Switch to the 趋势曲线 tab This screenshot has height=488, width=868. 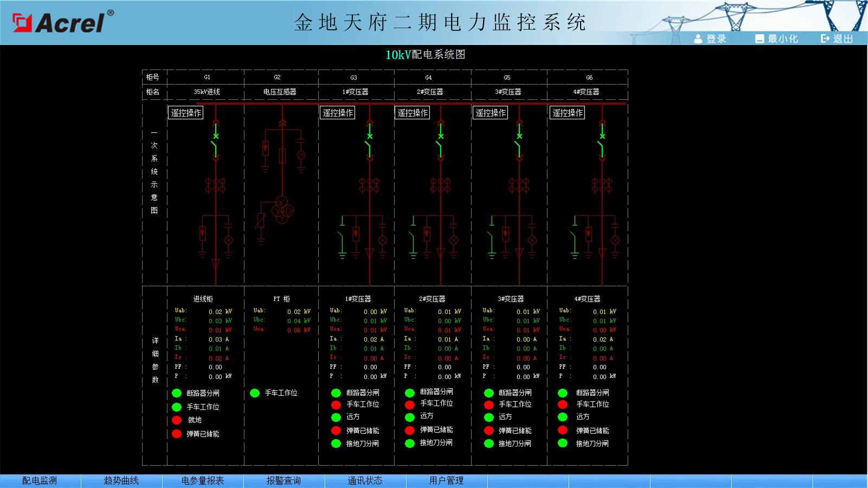121,481
